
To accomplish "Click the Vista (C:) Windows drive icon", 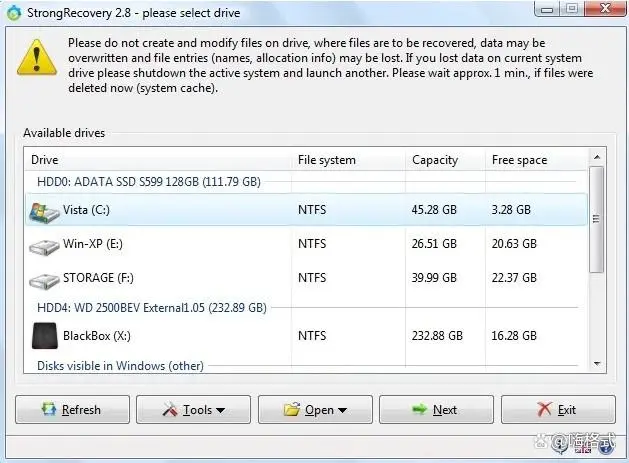I will tap(45, 210).
